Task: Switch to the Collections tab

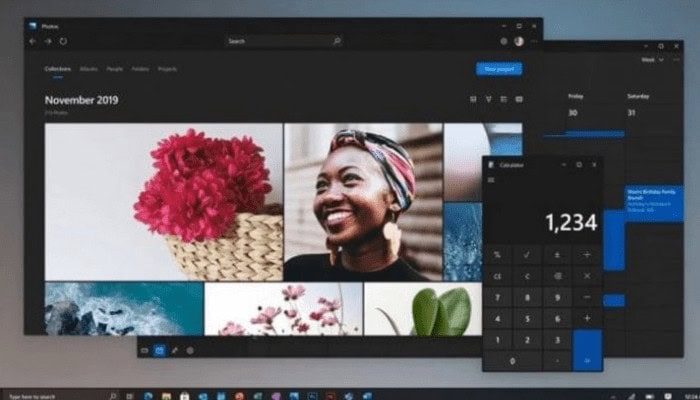Action: (58, 69)
